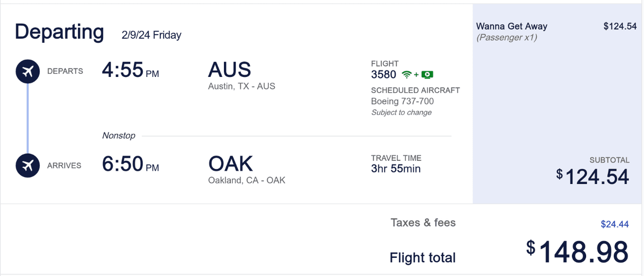Click the Subject to change note
This screenshot has width=644, height=276.
[401, 113]
